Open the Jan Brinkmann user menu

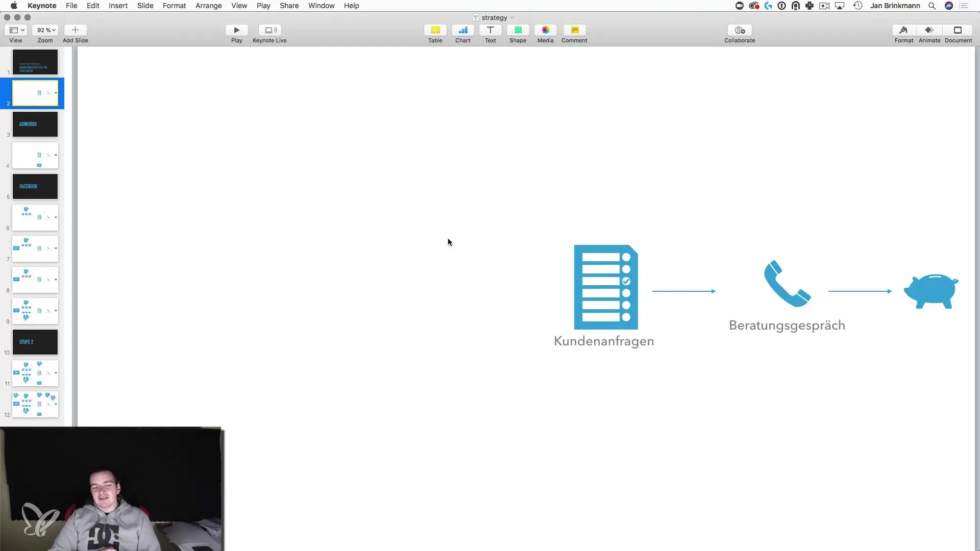click(895, 6)
